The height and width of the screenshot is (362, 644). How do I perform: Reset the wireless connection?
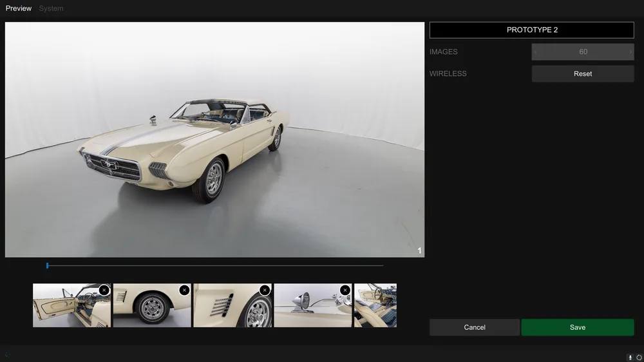(583, 73)
